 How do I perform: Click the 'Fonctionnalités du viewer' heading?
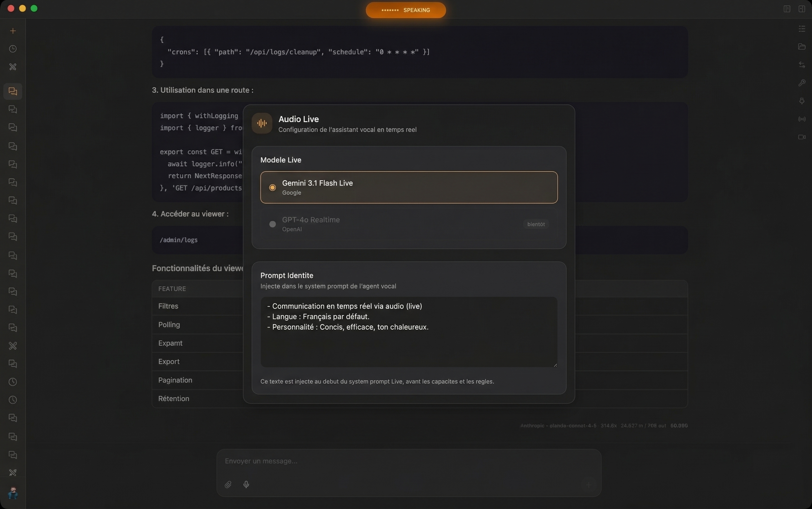[x=197, y=268]
